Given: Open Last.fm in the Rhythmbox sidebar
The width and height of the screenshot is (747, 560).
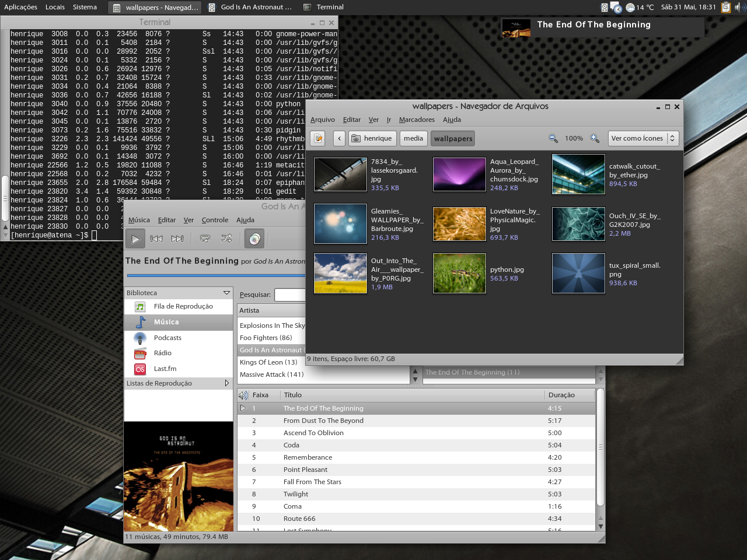Looking at the screenshot, I should tap(179, 369).
